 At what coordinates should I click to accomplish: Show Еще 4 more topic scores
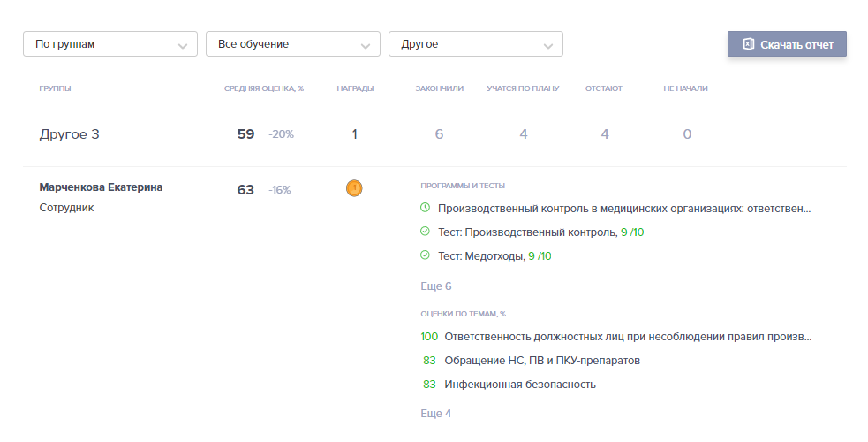[x=436, y=413]
